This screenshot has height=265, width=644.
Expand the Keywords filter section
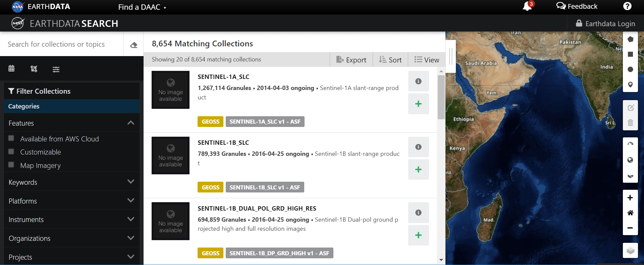coord(72,182)
